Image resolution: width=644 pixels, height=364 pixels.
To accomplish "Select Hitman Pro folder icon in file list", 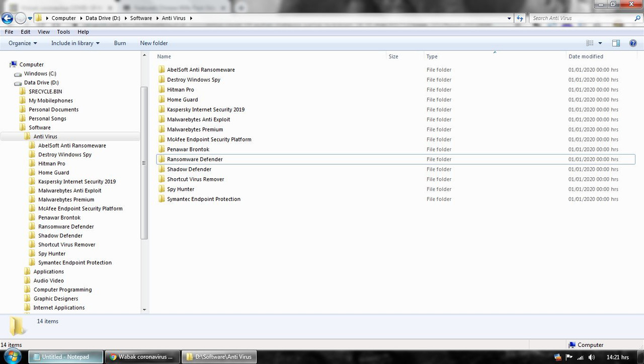I will pos(162,90).
